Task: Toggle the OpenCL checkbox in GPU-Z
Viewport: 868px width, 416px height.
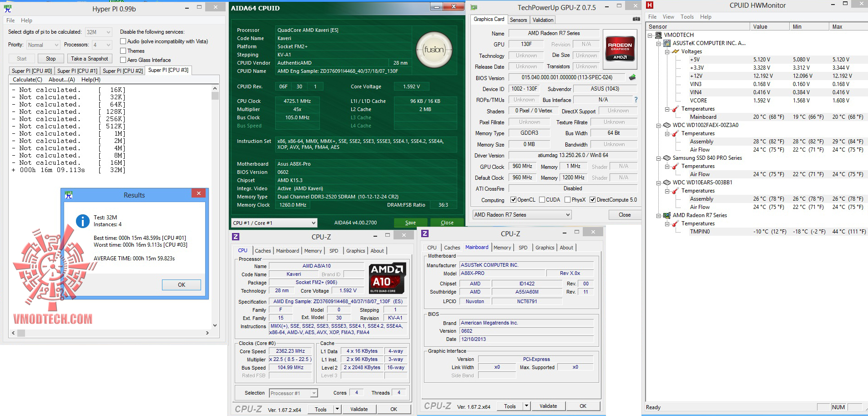Action: click(x=513, y=200)
